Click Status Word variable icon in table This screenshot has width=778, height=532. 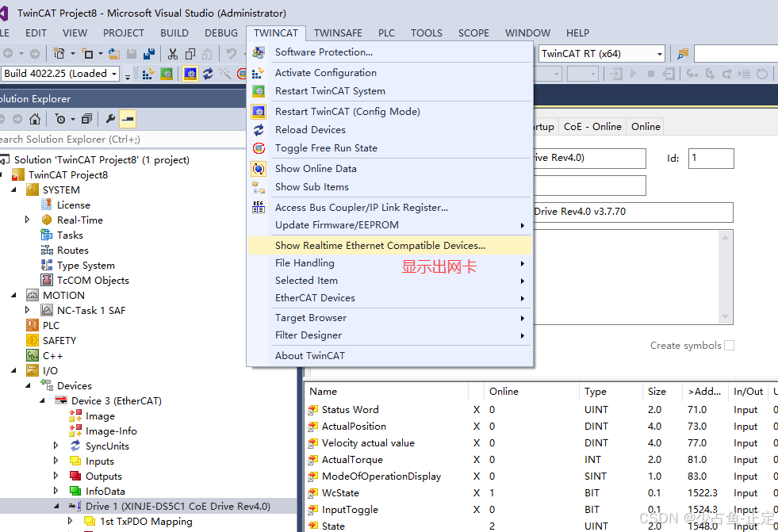[312, 410]
